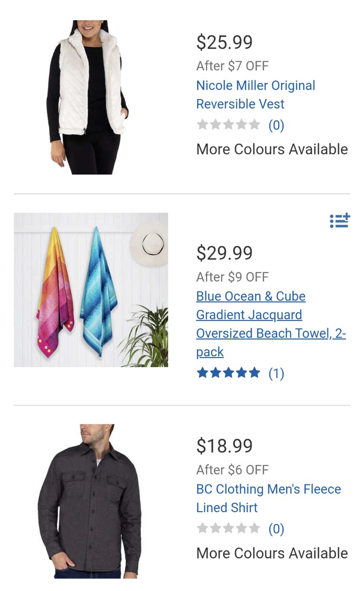Click the (0) review count under the reversible vest
364x591 pixels.
276,125
